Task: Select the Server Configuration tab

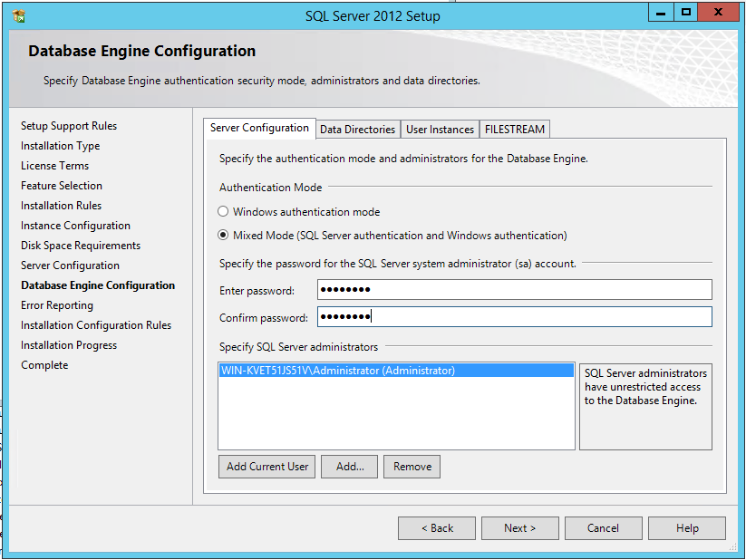Action: pos(259,129)
